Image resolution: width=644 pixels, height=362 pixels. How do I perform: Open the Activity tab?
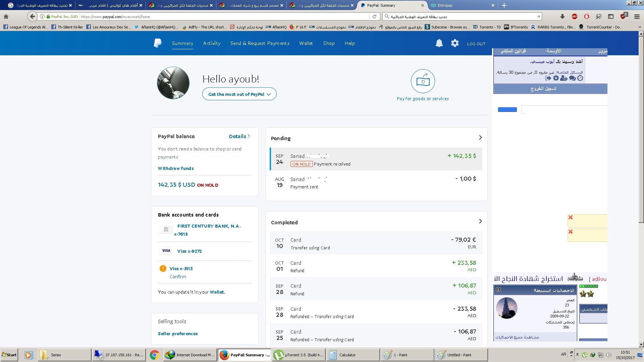pyautogui.click(x=212, y=43)
